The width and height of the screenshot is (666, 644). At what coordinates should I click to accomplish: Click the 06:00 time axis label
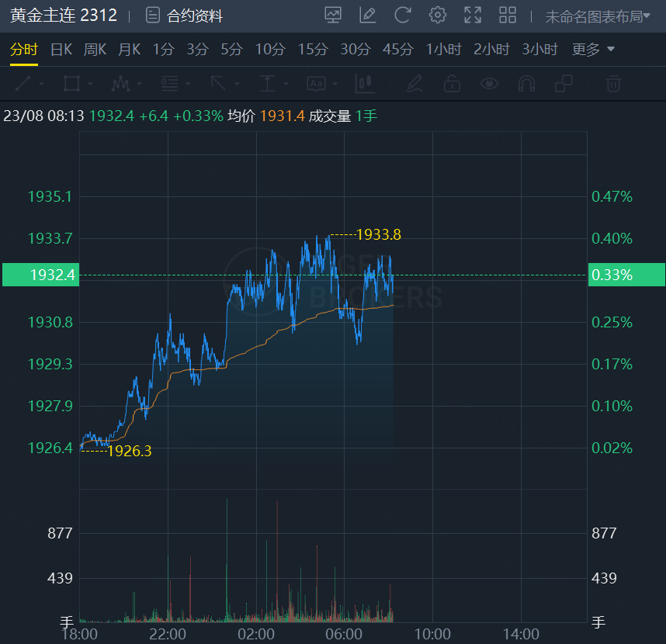(x=344, y=634)
